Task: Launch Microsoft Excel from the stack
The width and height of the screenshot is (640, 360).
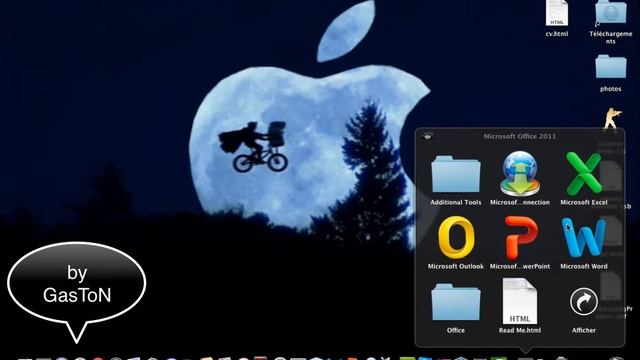Action: [x=584, y=173]
